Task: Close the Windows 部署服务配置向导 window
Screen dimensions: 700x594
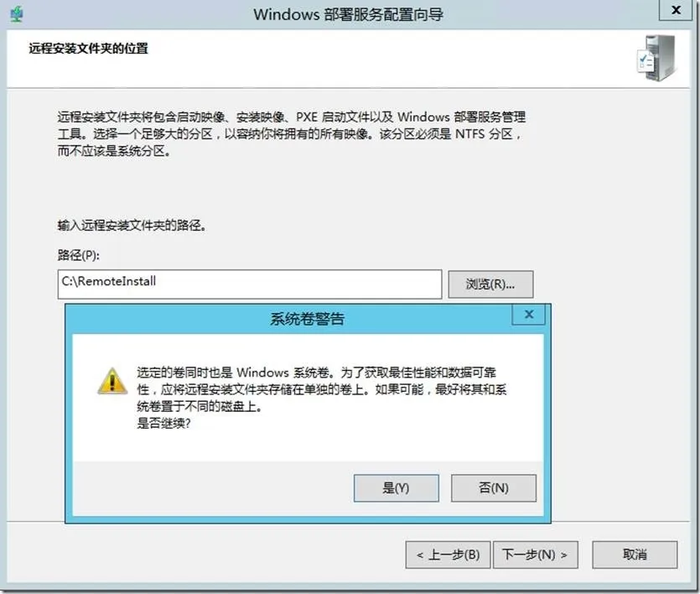Action: point(677,10)
